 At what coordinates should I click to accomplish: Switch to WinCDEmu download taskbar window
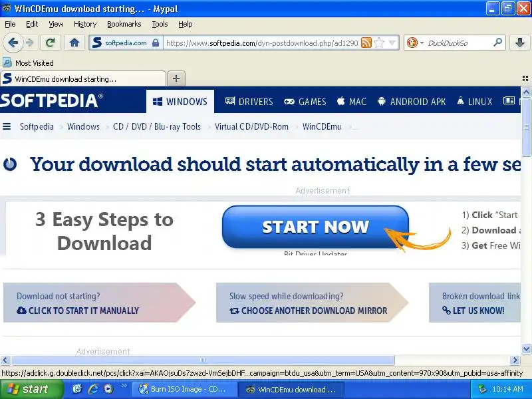291,389
